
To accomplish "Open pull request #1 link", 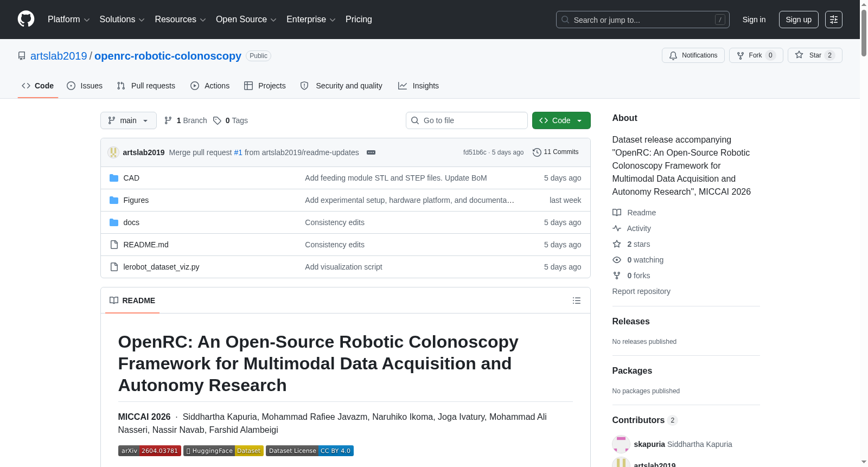I will (238, 152).
